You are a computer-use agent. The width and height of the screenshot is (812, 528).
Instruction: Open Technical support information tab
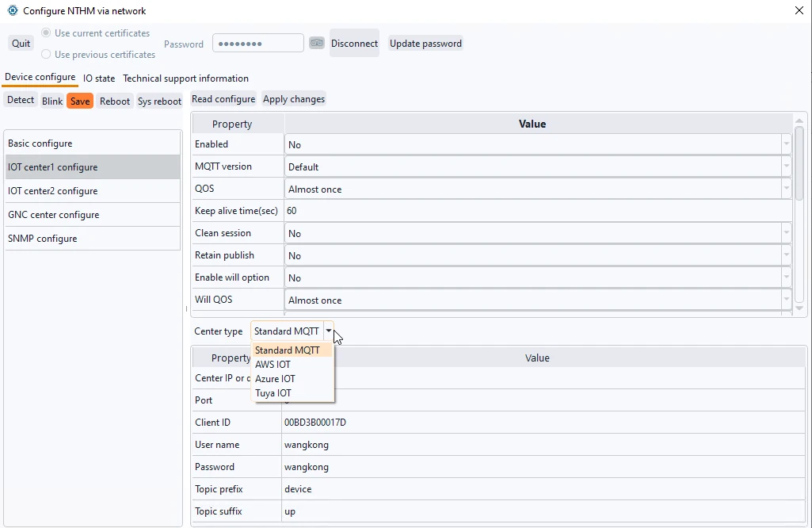[x=185, y=78]
